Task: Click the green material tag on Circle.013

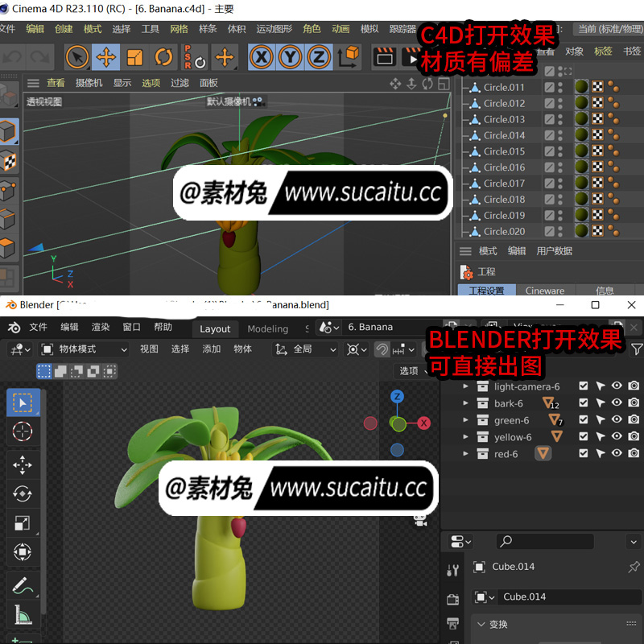Action: click(581, 119)
